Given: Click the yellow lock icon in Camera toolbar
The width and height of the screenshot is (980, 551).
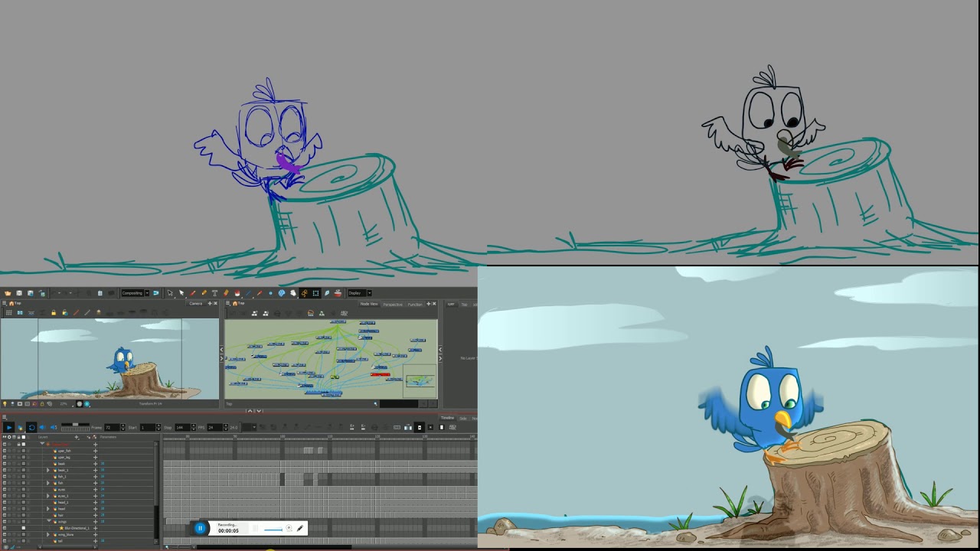Looking at the screenshot, I should [54, 312].
